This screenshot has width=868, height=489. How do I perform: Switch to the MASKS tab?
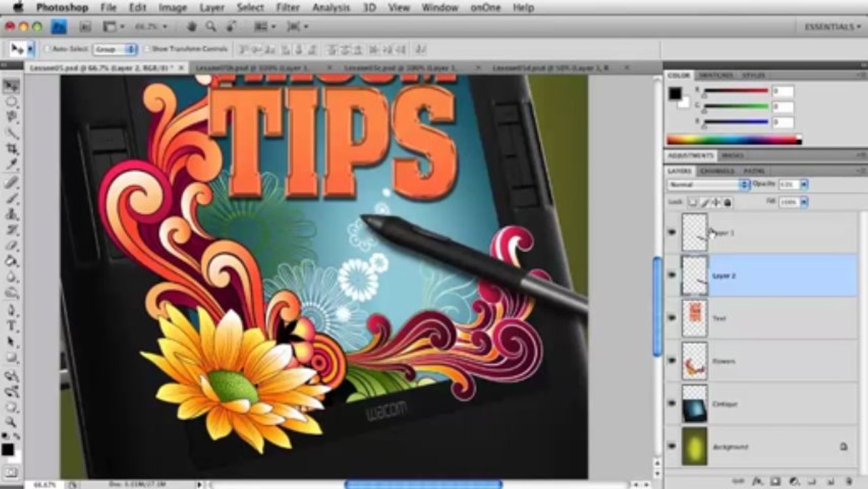732,156
